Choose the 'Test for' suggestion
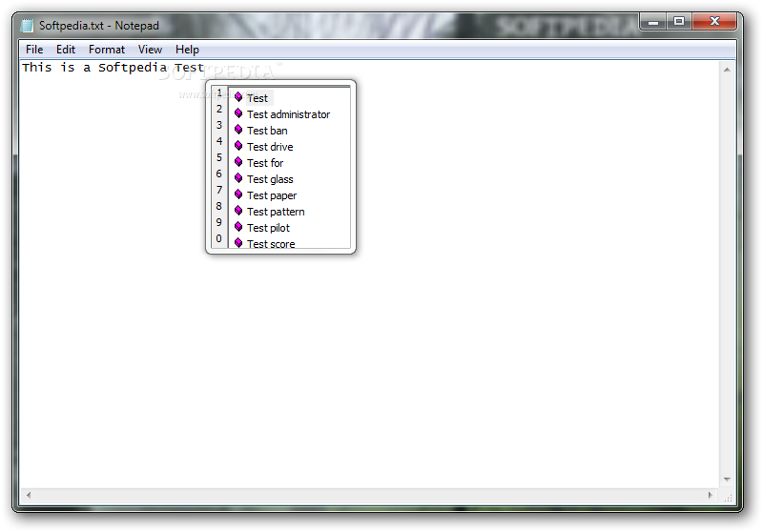The height and width of the screenshot is (532, 763). (265, 163)
